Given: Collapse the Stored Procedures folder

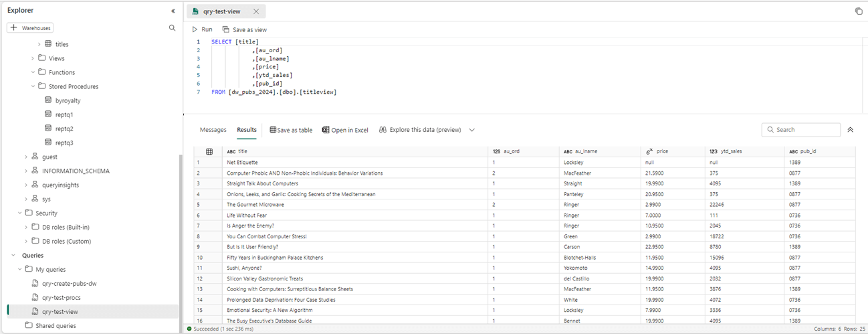Looking at the screenshot, I should click(x=33, y=86).
